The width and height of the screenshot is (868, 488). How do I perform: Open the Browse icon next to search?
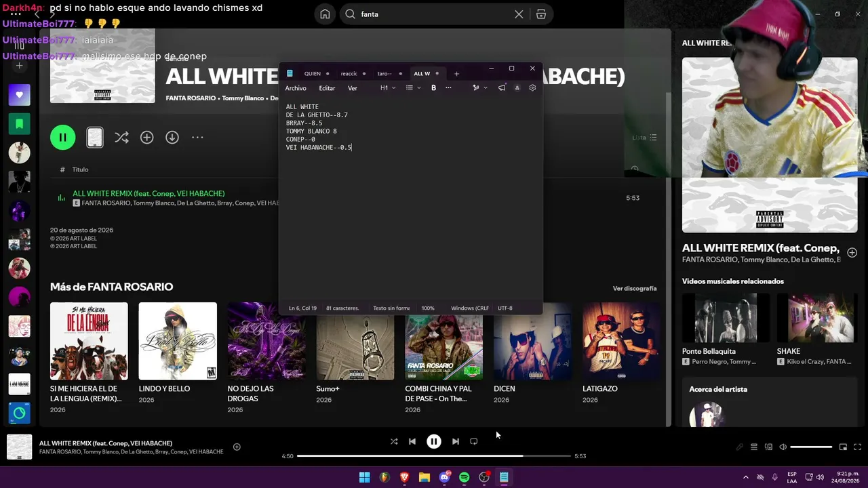[541, 14]
